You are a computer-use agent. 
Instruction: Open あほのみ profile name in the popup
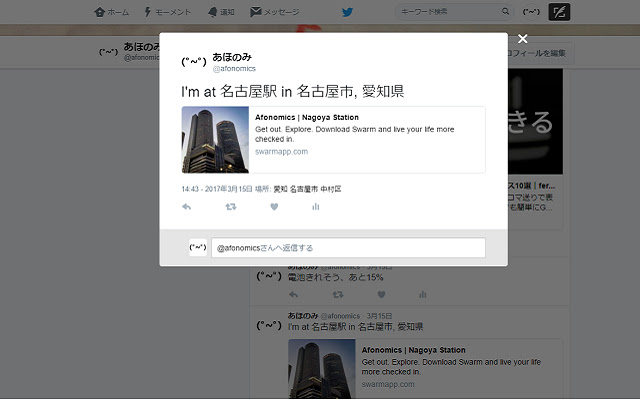click(232, 57)
